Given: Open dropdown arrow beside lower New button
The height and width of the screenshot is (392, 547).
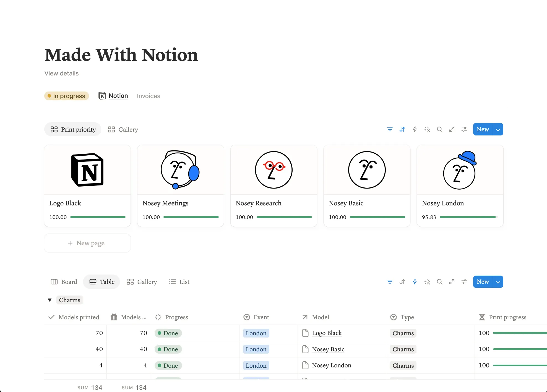Looking at the screenshot, I should [x=498, y=282].
